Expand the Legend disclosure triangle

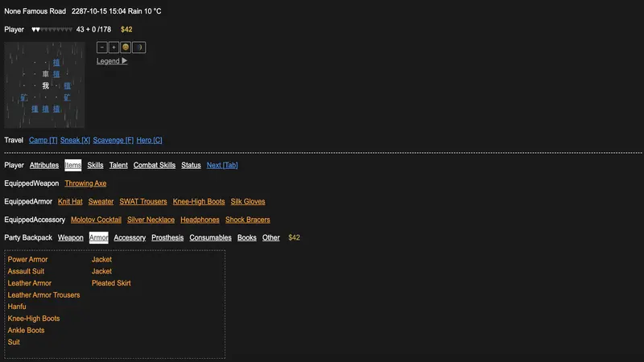click(125, 61)
